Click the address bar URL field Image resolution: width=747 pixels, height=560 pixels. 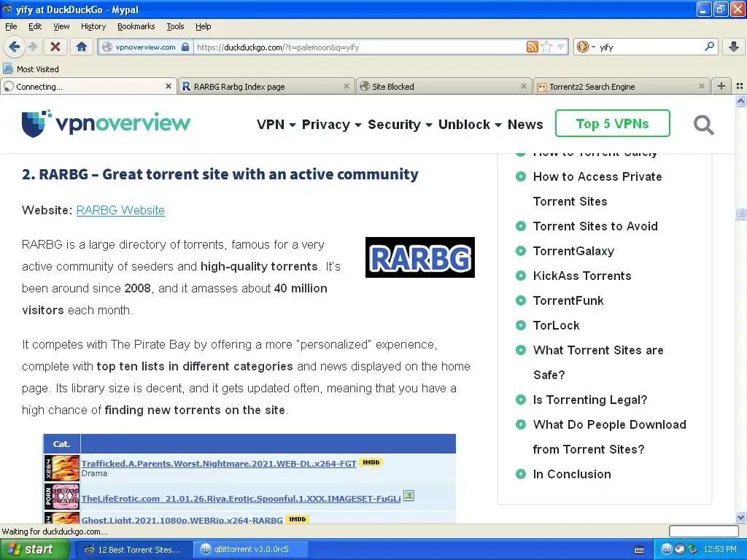(360, 47)
